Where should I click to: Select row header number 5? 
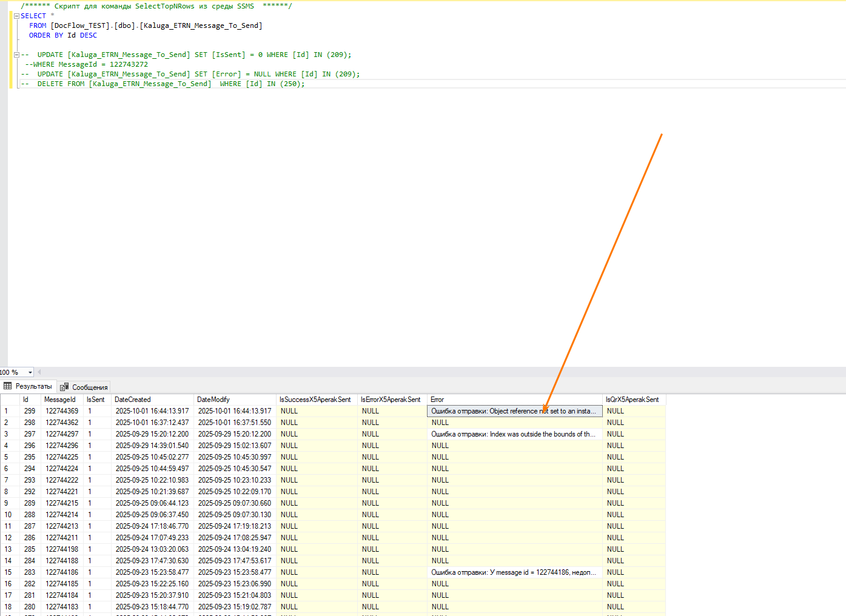[x=10, y=457]
